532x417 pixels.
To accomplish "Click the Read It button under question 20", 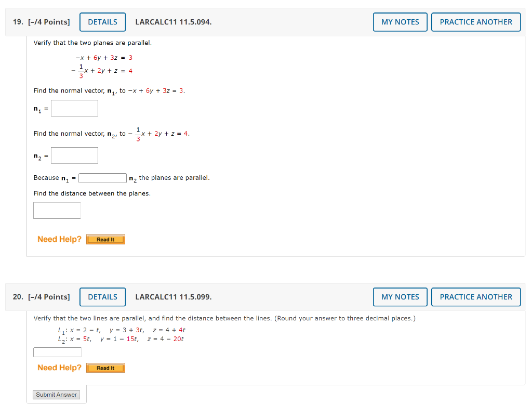I will coord(105,368).
